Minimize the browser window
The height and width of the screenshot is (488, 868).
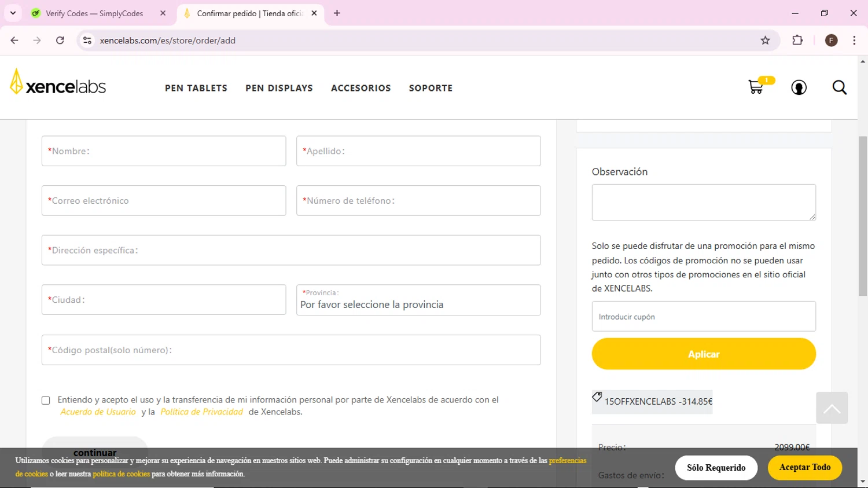795,13
